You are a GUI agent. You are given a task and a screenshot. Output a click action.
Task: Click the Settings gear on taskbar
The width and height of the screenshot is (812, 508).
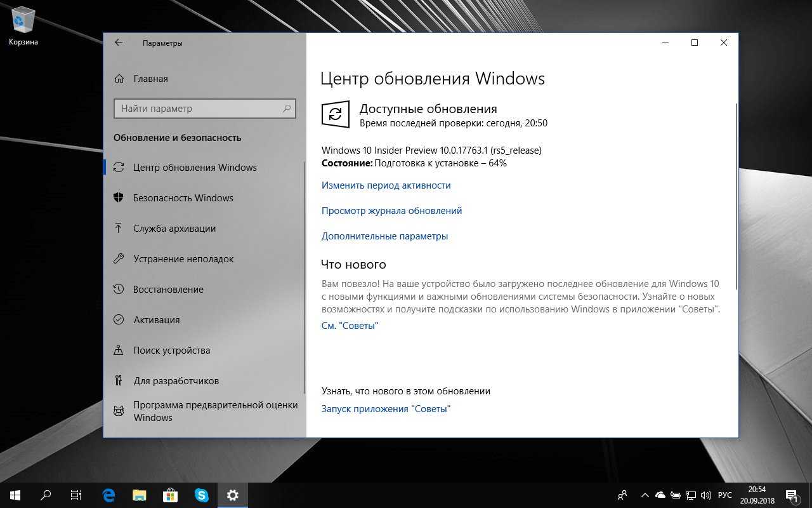tap(232, 495)
